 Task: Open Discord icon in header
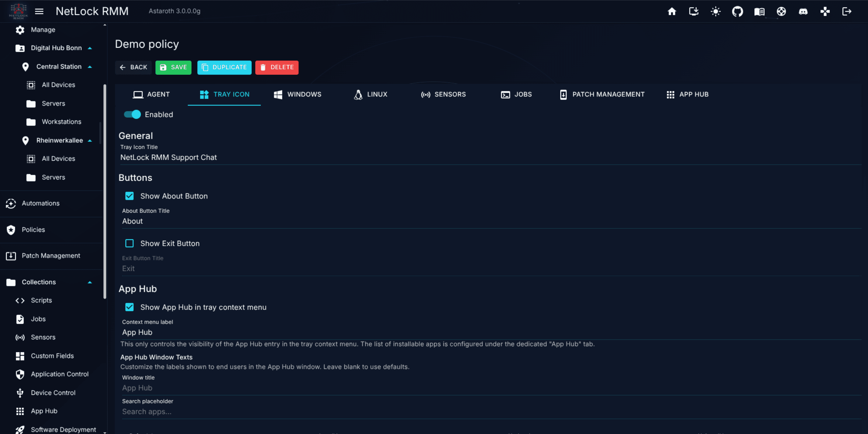coord(803,12)
